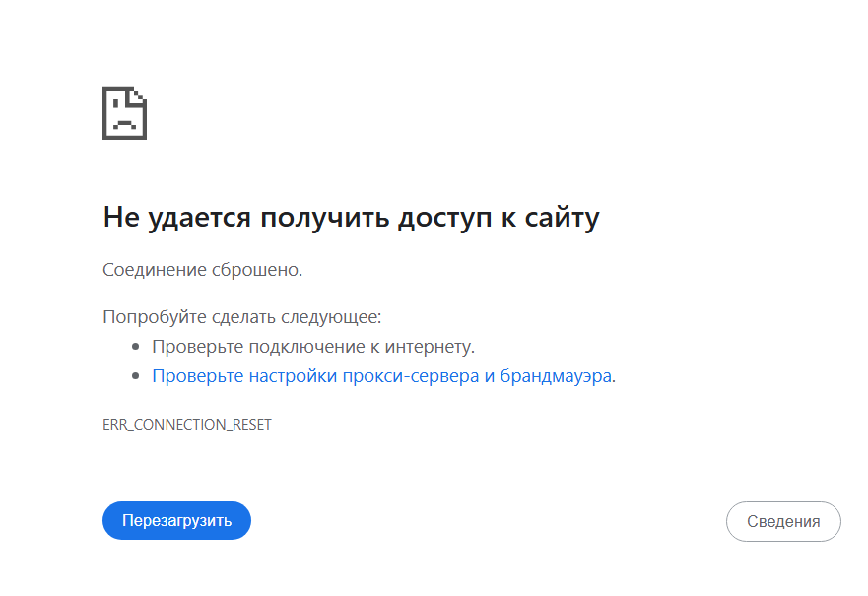Screen dimensions: 868x596
Task: Click the heading Не удается получить доступ к сайту
Action: pyautogui.click(x=351, y=218)
